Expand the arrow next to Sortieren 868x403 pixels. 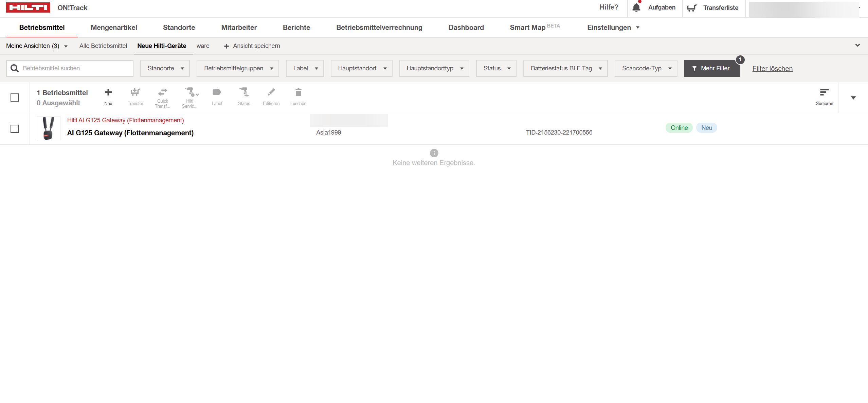[x=853, y=98]
